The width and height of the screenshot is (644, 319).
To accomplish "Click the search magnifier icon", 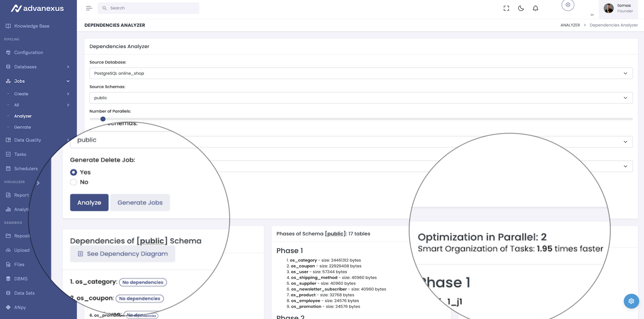I will tap(104, 8).
